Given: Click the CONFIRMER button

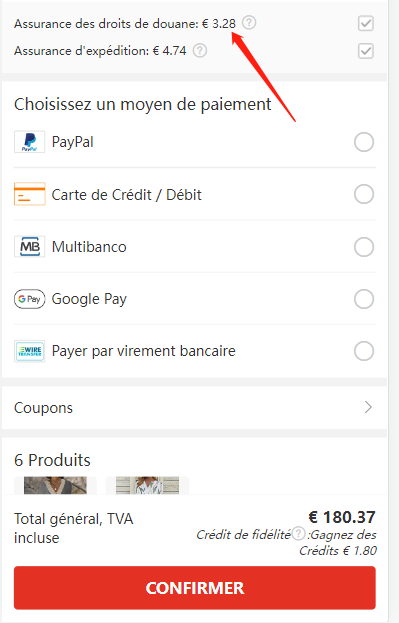Looking at the screenshot, I should tap(195, 588).
